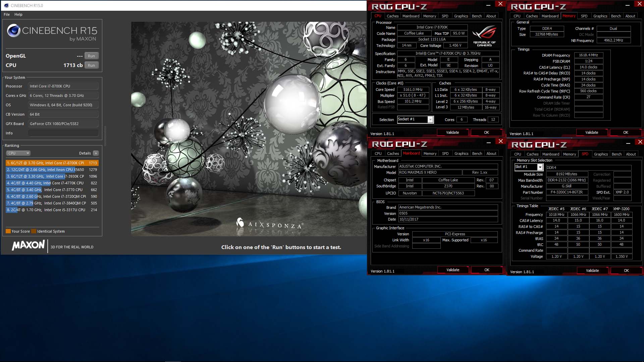Open Memory tab in the Mainboard CPU-Z window

point(430,154)
